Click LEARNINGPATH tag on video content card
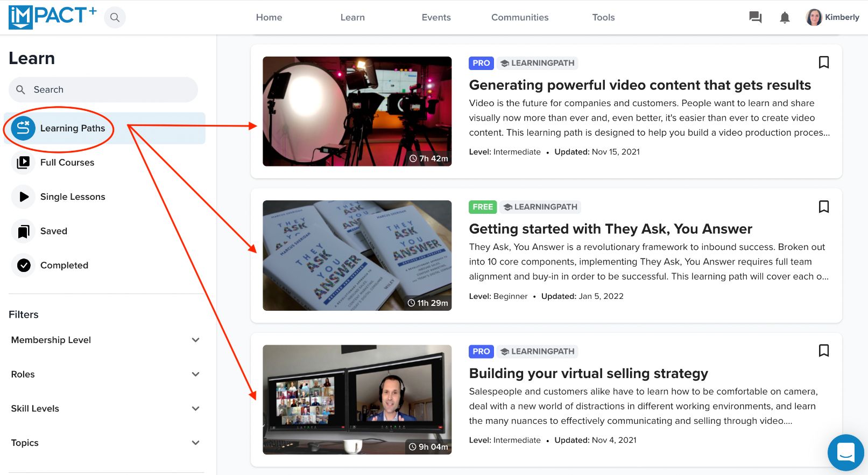This screenshot has height=475, width=868. (x=537, y=63)
